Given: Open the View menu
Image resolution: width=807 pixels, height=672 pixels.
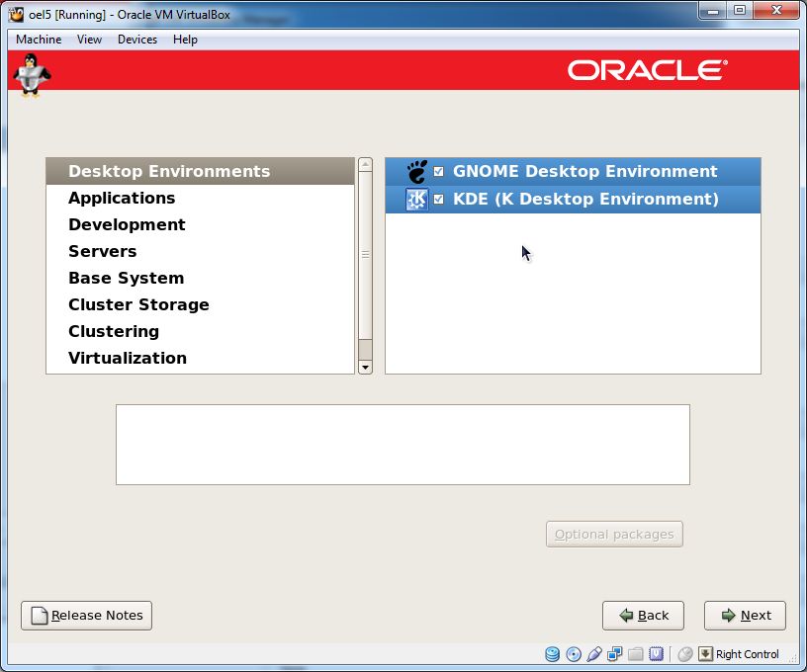Looking at the screenshot, I should [x=90, y=40].
